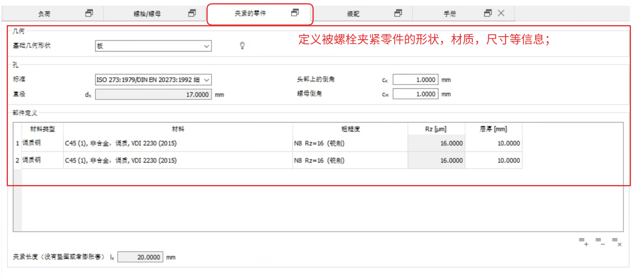Screen dimensions: 644x275
Task: Expand the hole standard ISO 273 dropdown
Action: pyautogui.click(x=153, y=80)
